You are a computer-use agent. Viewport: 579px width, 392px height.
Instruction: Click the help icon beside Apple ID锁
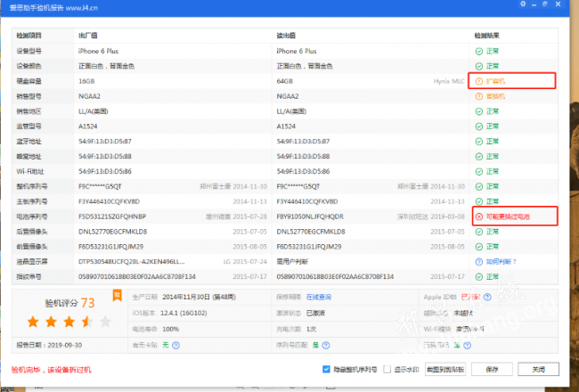click(x=487, y=297)
